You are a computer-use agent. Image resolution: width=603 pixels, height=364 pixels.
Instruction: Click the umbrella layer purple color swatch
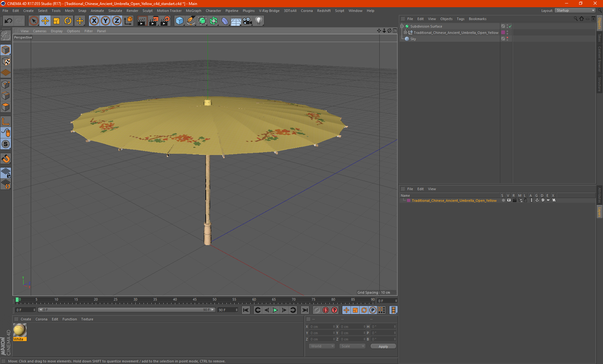(408, 201)
